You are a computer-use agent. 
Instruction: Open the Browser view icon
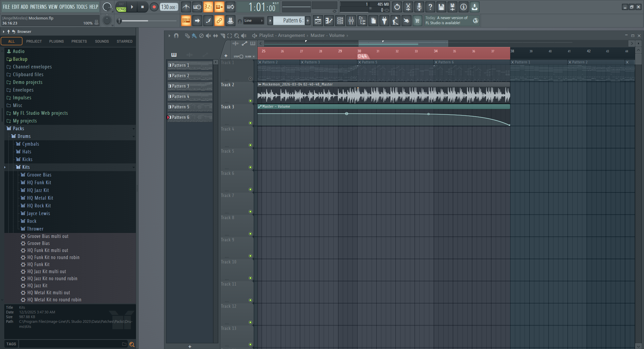362,21
